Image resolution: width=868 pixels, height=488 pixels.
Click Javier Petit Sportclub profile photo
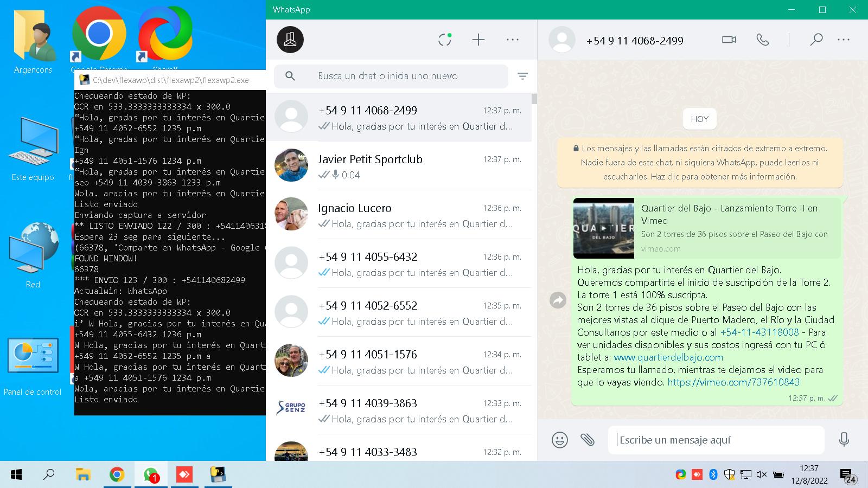coord(291,165)
